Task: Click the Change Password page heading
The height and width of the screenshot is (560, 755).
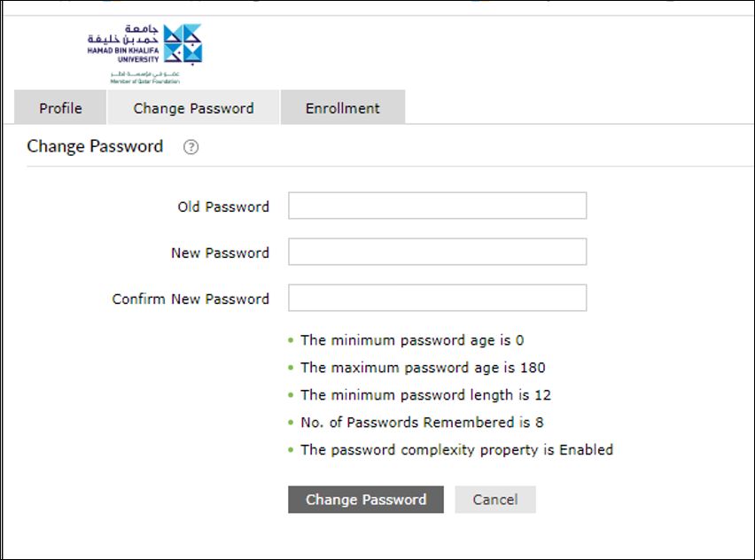Action: click(95, 146)
